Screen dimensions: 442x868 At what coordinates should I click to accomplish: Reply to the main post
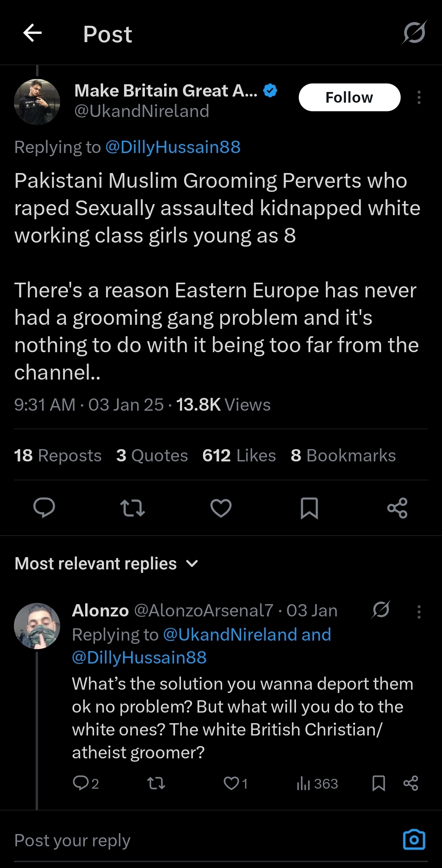point(44,508)
